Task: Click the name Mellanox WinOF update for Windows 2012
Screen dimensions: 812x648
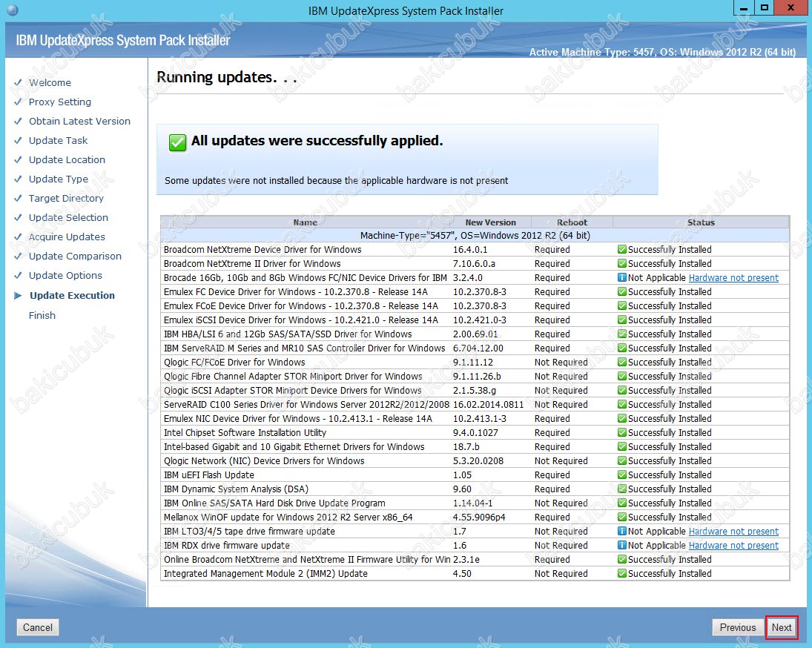Action: [x=288, y=518]
